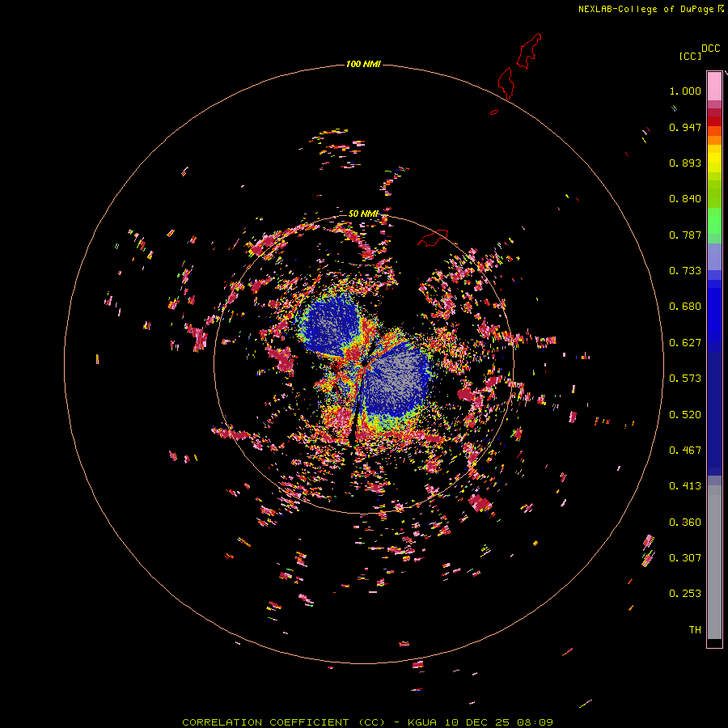Click the [CC] units label
Screen dimensions: 728x728
[x=690, y=56]
